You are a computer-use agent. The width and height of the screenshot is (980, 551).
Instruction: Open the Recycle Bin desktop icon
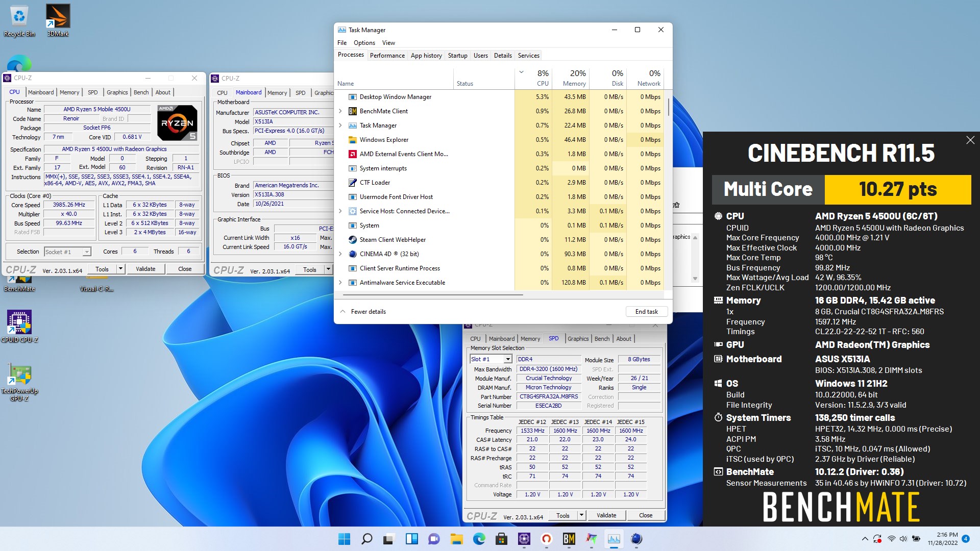pos(19,20)
